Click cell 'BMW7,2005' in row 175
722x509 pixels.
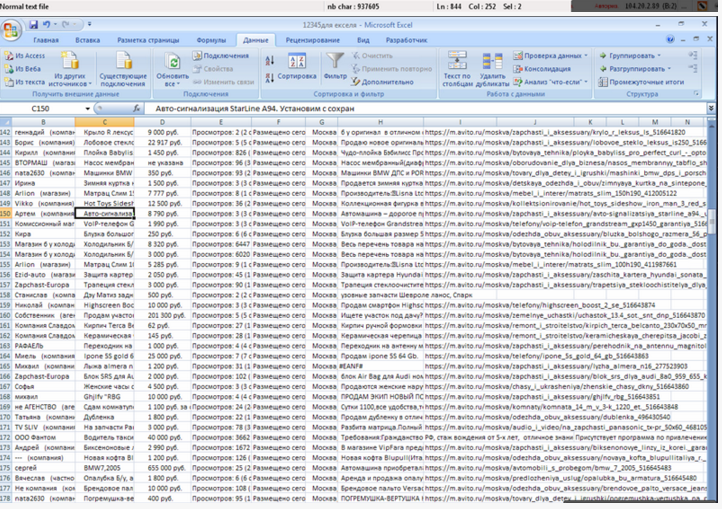(x=105, y=468)
